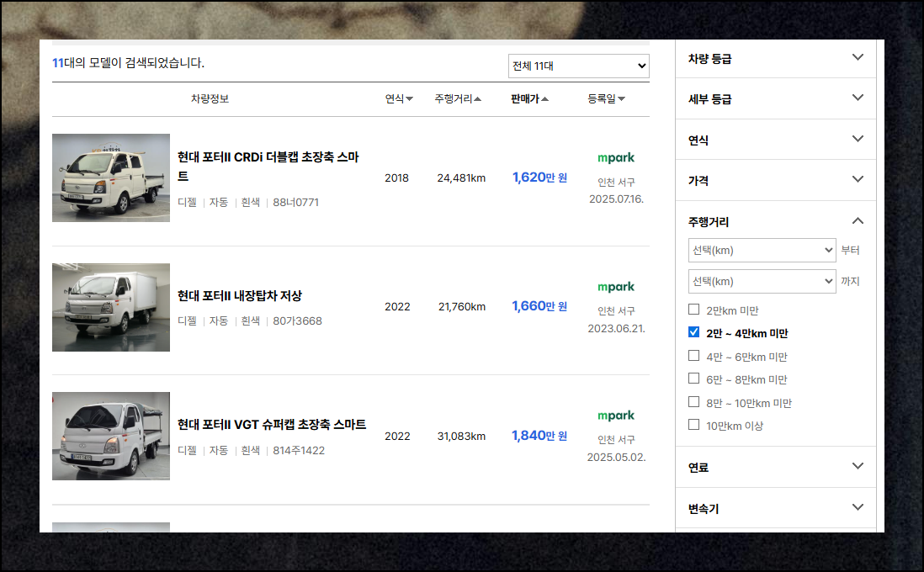Open the Porter II VGT super cab thumbnail
The height and width of the screenshot is (572, 924).
click(111, 436)
